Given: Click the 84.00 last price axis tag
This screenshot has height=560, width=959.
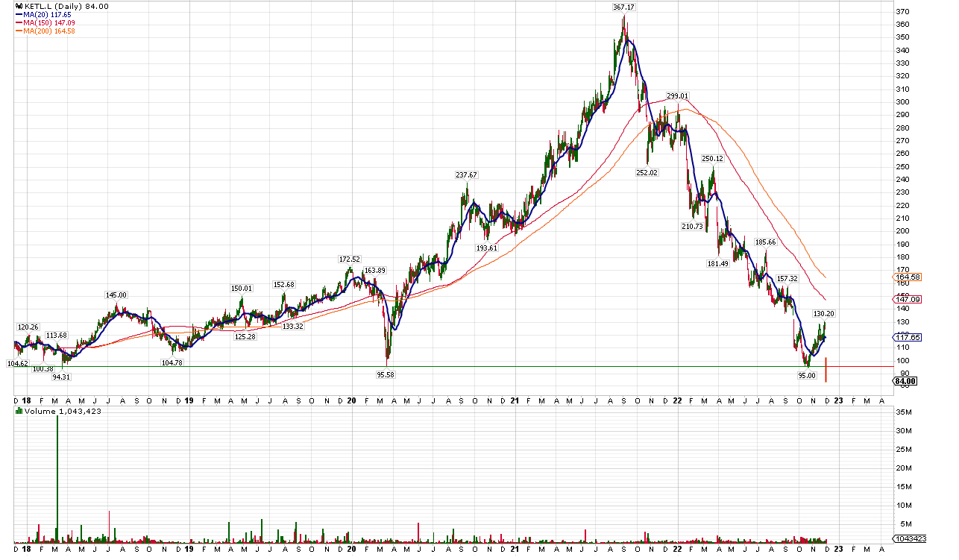Looking at the screenshot, I should (x=905, y=381).
